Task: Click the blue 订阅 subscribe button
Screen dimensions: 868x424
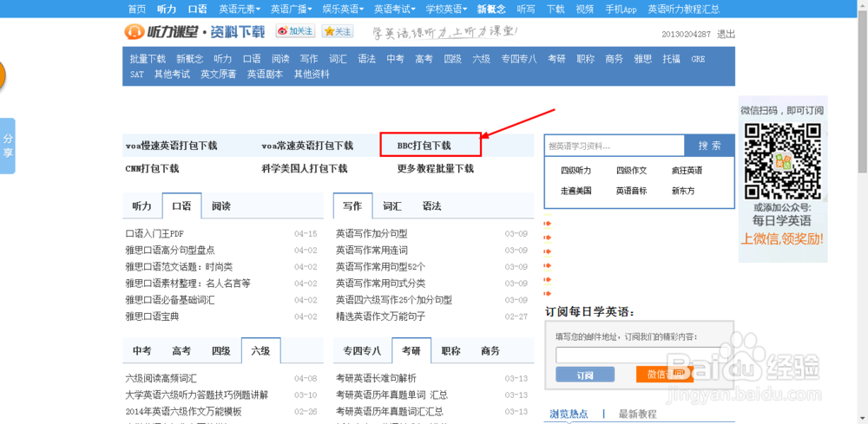Action: pos(584,375)
